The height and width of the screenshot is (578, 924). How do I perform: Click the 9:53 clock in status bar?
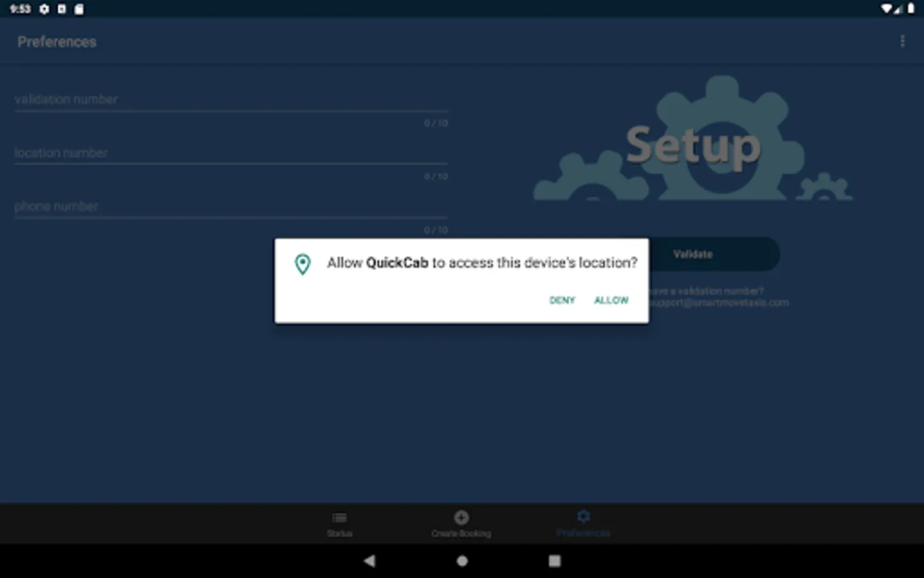[x=21, y=9]
